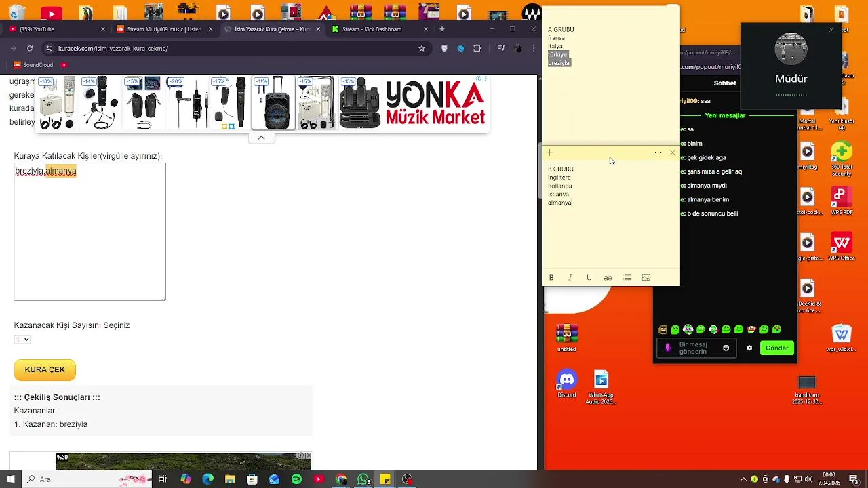Image resolution: width=868 pixels, height=488 pixels.
Task: Open the bandicam recording file on desktop
Action: [x=807, y=390]
